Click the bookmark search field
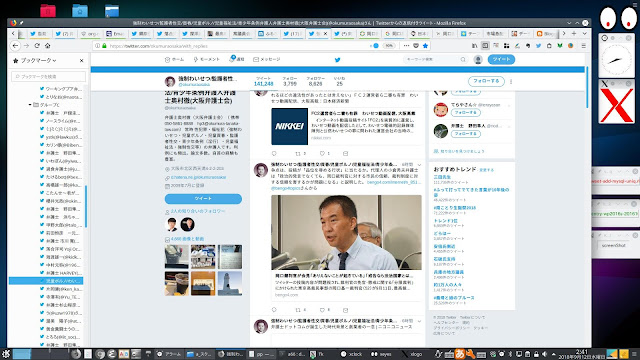The height and width of the screenshot is (360, 640). coord(49,76)
